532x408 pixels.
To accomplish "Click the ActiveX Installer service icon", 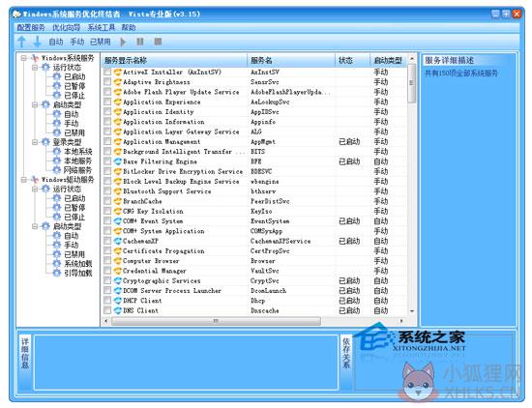I will pos(117,73).
